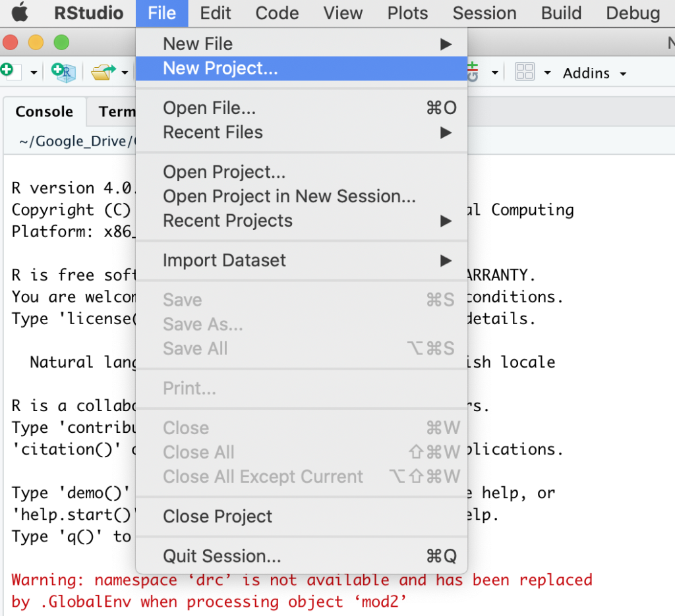Click the workspace panes grid icon

coord(524,72)
